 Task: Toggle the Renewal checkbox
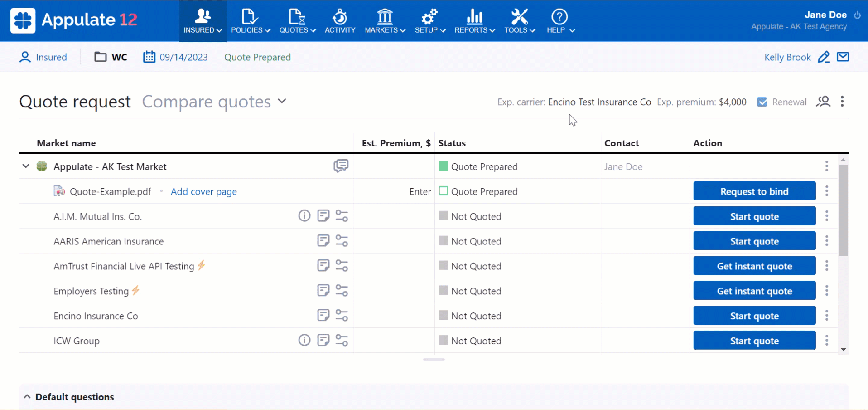(x=762, y=102)
